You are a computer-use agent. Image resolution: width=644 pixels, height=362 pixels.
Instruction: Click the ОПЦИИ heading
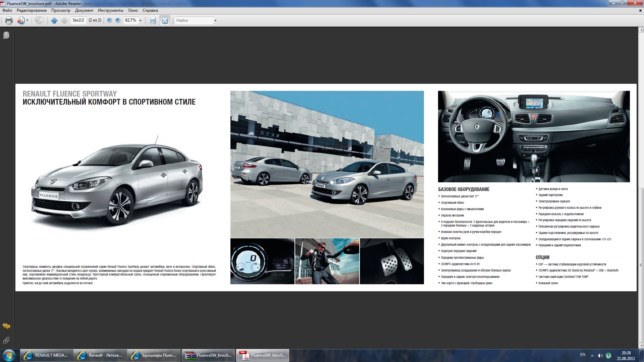pyautogui.click(x=542, y=257)
